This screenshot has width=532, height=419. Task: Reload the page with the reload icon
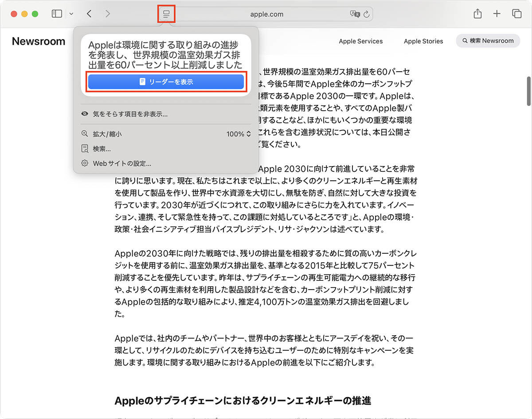click(366, 14)
